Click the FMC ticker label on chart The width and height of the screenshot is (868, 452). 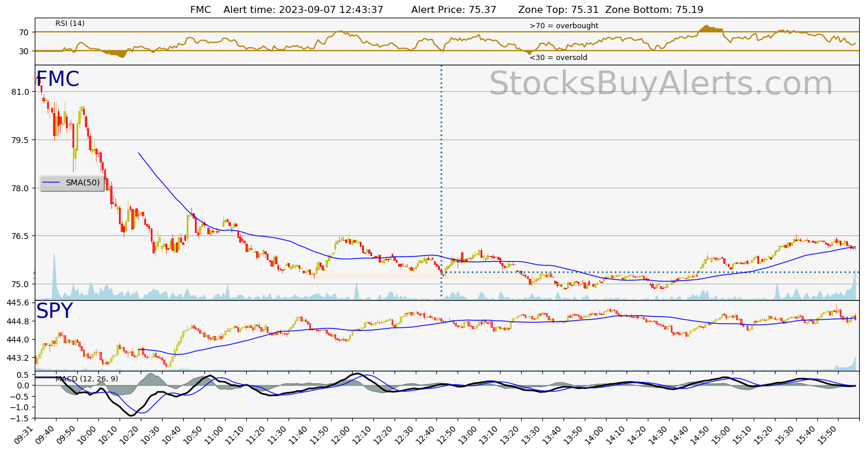point(58,79)
